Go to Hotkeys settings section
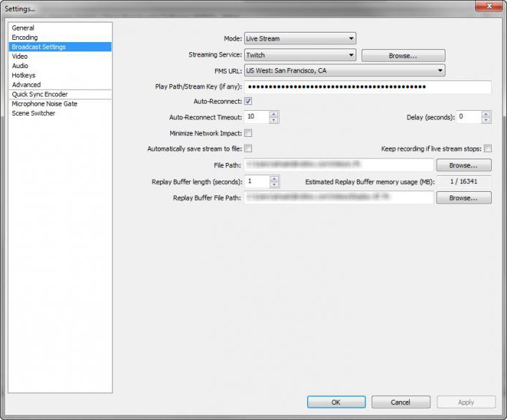Screen dimensions: 507x420 (23, 75)
